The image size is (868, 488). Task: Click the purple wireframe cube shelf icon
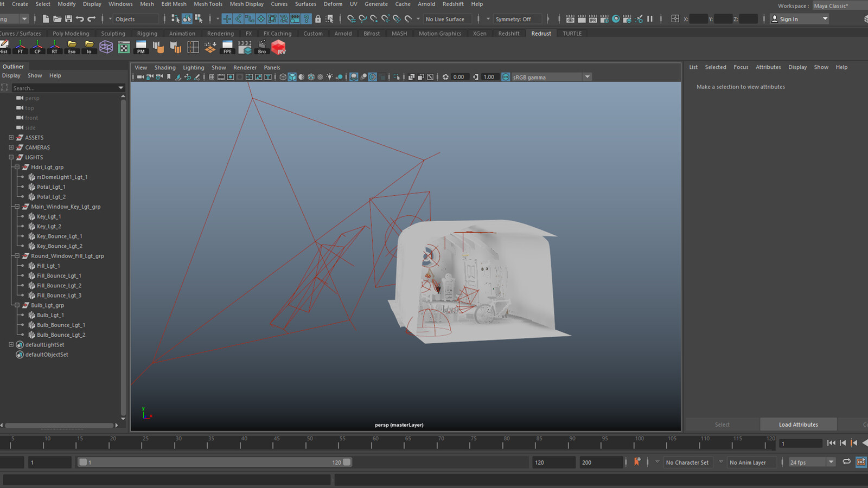tap(106, 48)
